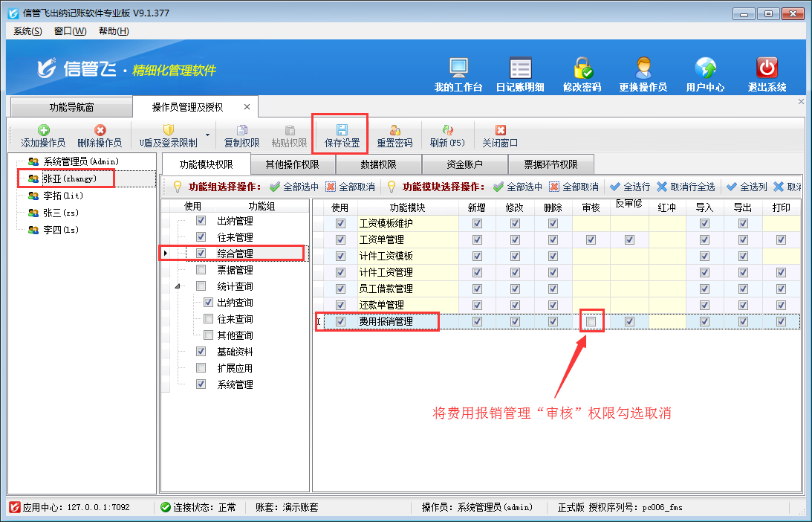Viewport: 812px width, 522px height.
Task: Open the U盾及登录限制 dropdown arrow
Action: 207,135
